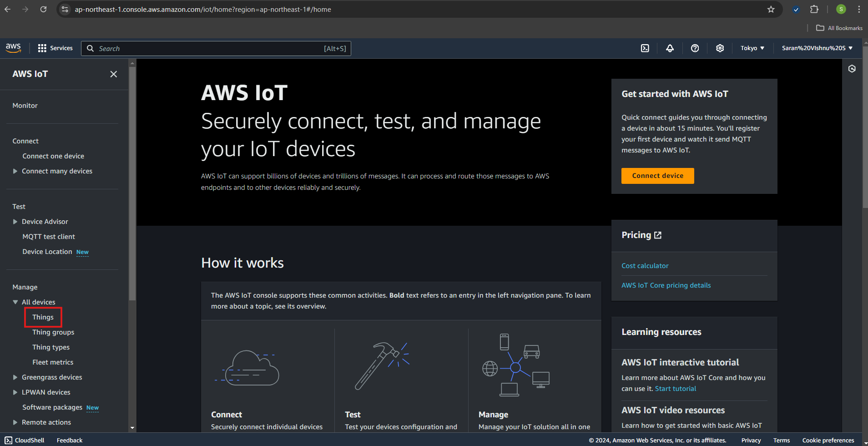
Task: Open the help question mark icon
Action: point(695,48)
